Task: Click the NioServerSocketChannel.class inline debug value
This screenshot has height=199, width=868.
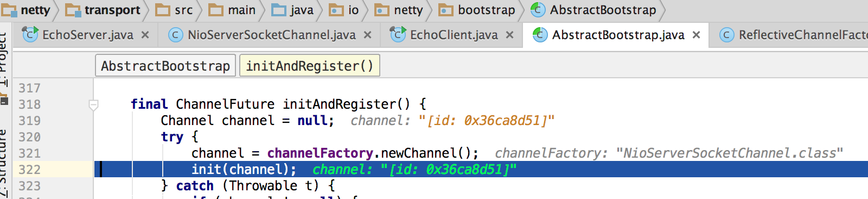Action: 730,153
